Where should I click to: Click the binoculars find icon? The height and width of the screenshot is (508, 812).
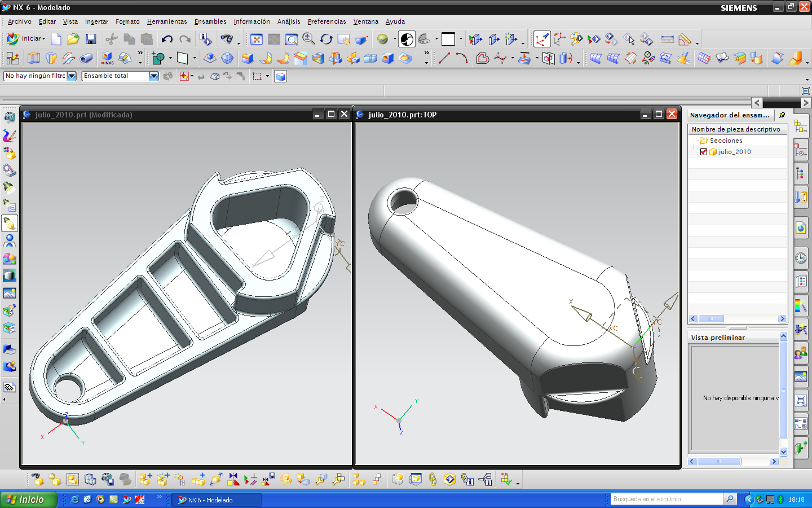point(227,39)
